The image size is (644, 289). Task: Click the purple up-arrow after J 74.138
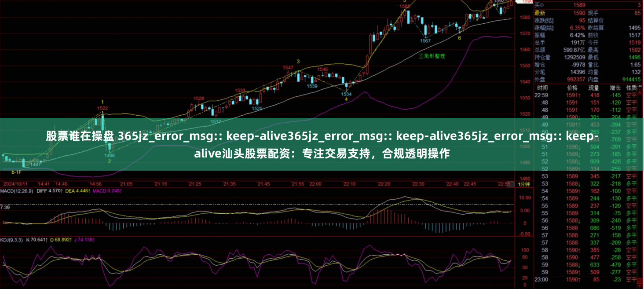(94, 239)
